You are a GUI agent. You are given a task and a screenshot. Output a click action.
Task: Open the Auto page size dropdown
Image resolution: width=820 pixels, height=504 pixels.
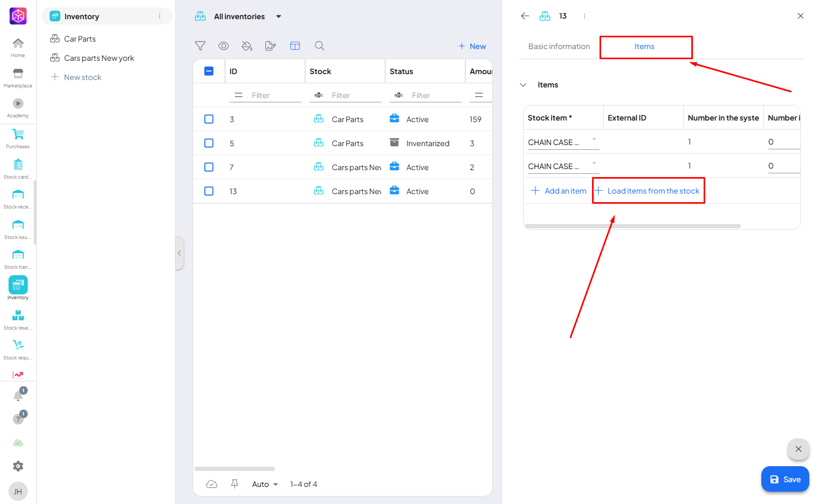(265, 484)
